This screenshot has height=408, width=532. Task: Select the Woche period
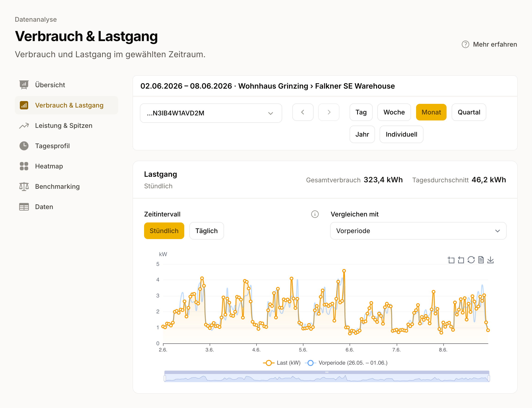(394, 112)
